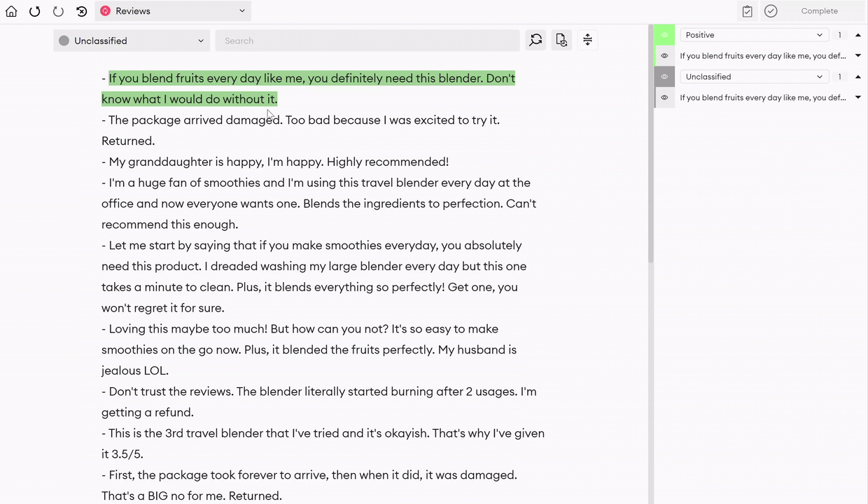Screen dimensions: 868x504
Task: Select the annotation text under Positive group
Action: [x=763, y=56]
